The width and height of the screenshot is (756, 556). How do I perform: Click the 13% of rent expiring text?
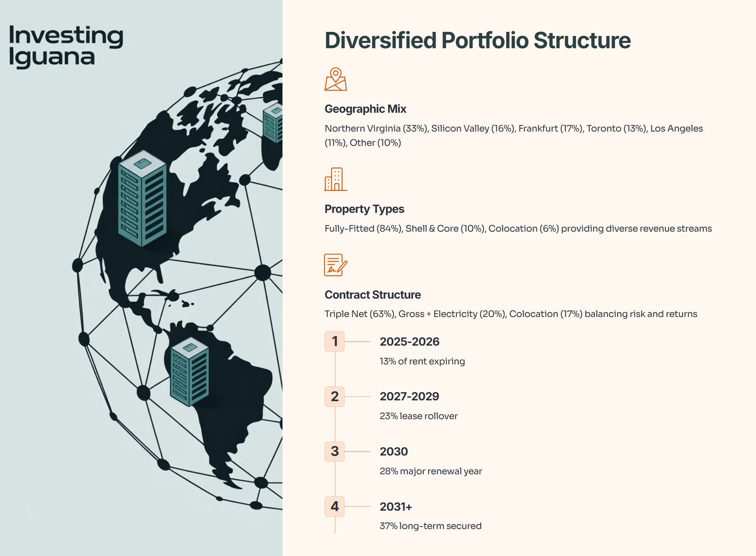[x=422, y=362]
